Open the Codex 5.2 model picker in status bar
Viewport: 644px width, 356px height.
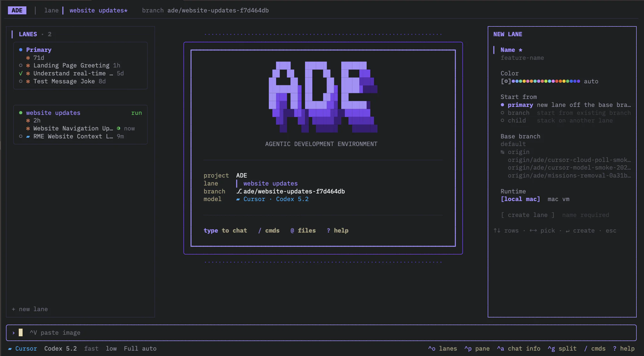60,349
